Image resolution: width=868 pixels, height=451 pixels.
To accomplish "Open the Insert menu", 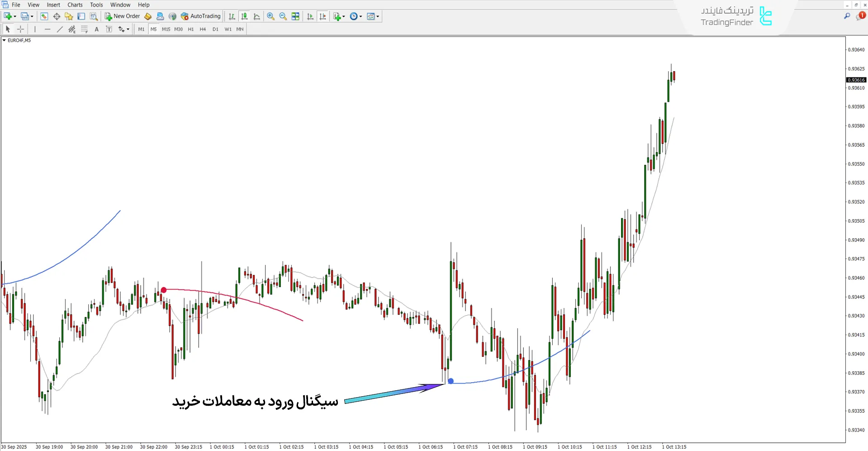I will coord(53,5).
